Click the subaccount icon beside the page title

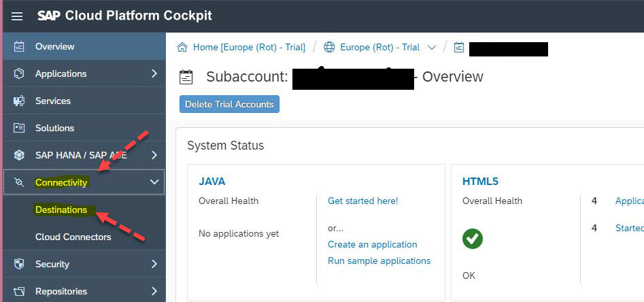click(x=186, y=77)
